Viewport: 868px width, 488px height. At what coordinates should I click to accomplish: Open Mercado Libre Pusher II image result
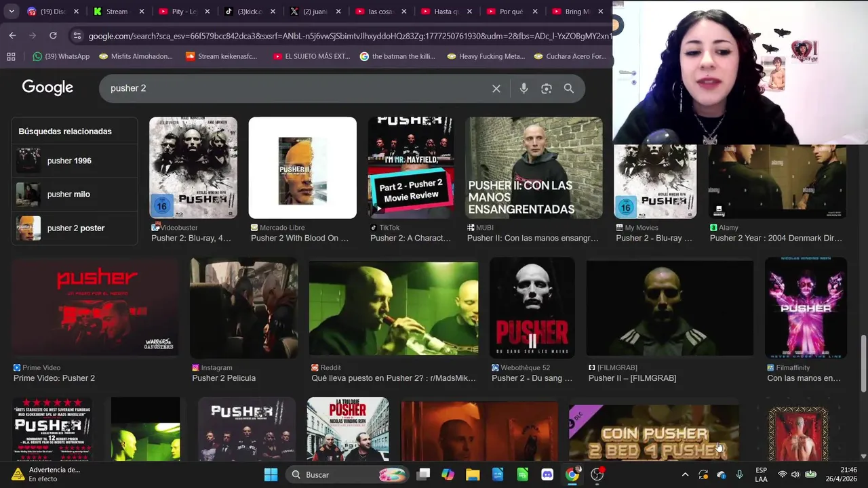(302, 167)
